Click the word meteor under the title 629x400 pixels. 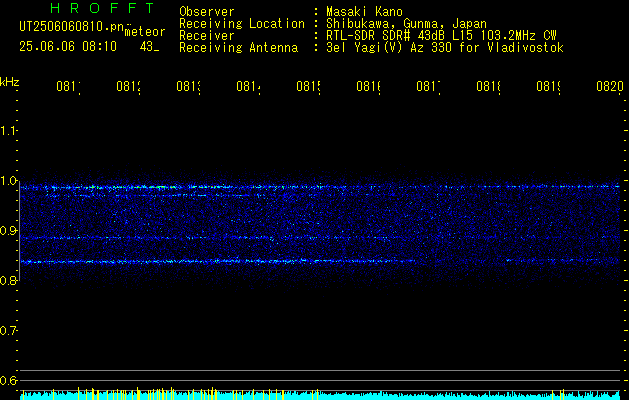[x=145, y=32]
